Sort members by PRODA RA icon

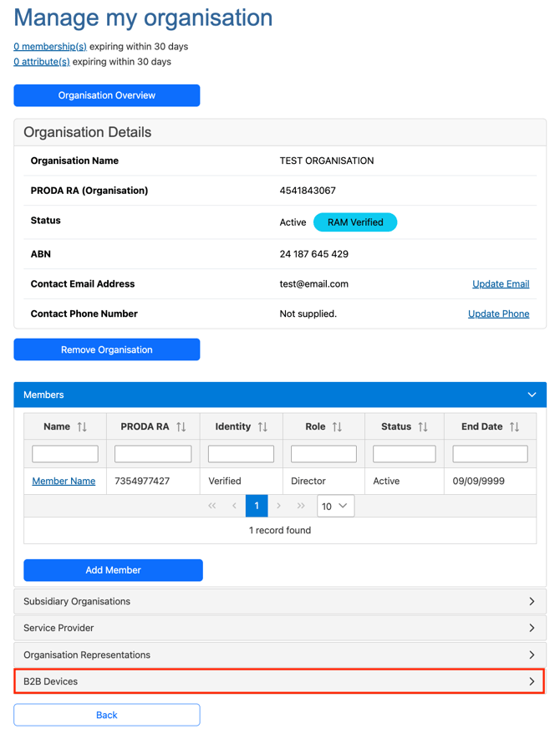tap(181, 427)
